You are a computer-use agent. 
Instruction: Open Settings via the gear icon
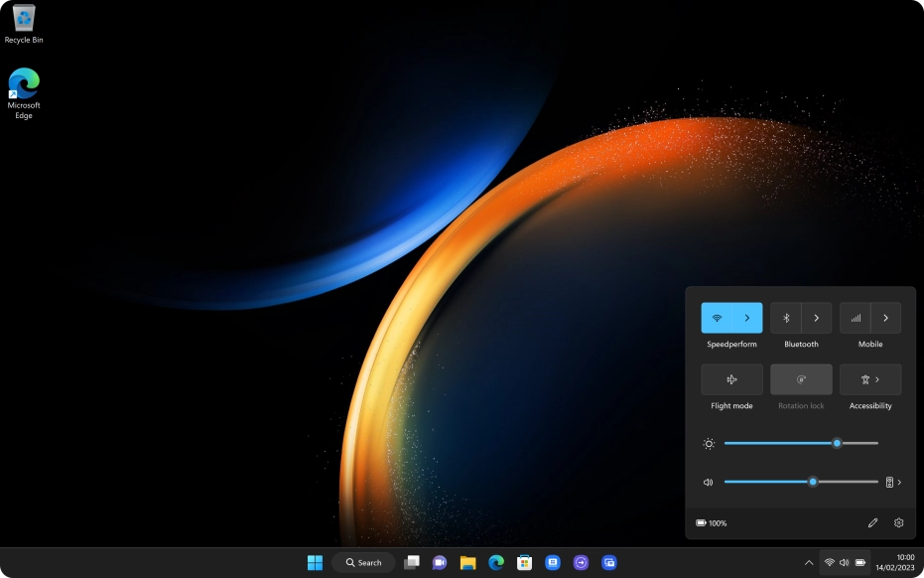pos(898,522)
